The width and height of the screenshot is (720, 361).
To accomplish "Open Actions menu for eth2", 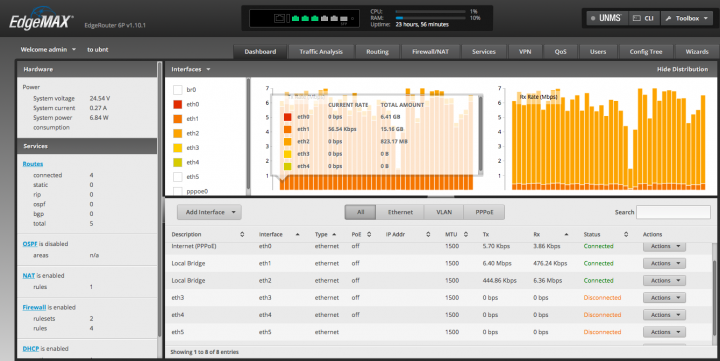I will (664, 281).
